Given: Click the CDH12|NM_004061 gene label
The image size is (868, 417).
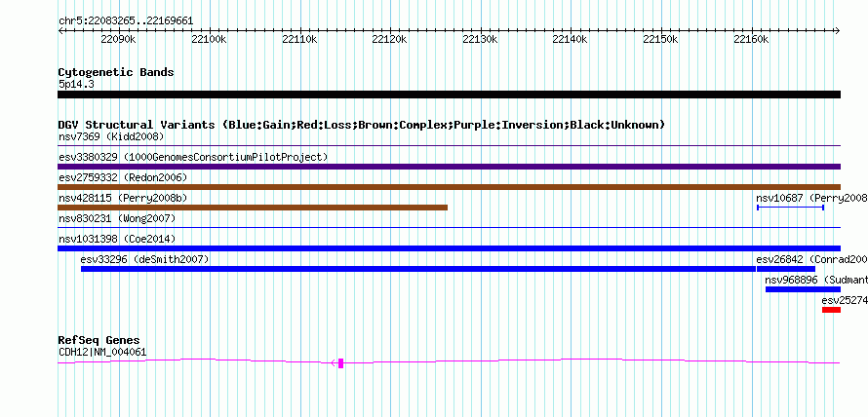Looking at the screenshot, I should point(103,352).
